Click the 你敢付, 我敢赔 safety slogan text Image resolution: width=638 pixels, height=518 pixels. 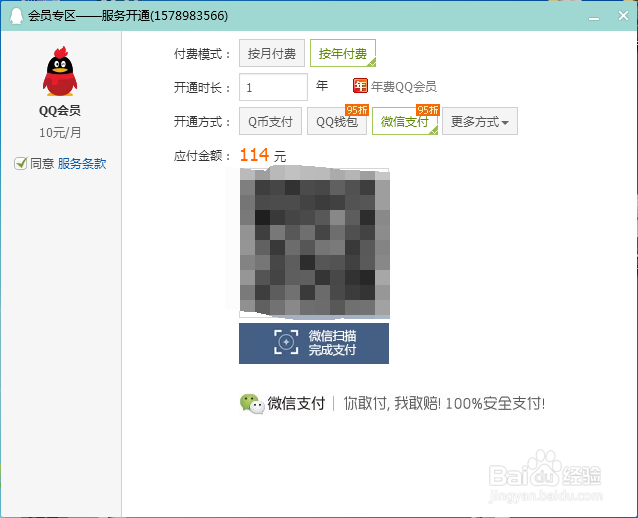444,404
